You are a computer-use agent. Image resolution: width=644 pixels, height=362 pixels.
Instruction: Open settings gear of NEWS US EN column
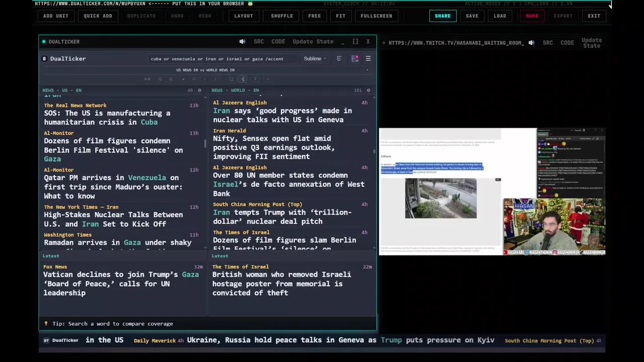[x=199, y=90]
